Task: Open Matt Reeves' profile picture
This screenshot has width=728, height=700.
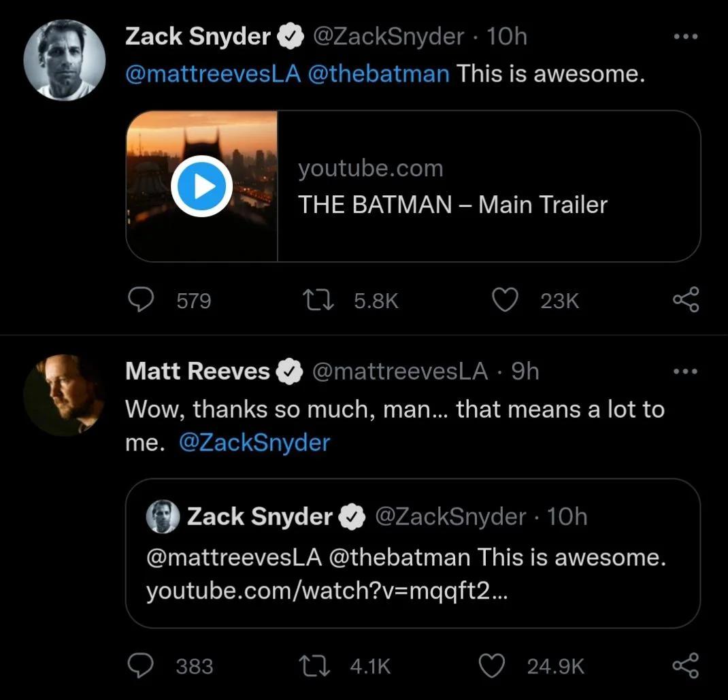Action: click(63, 395)
